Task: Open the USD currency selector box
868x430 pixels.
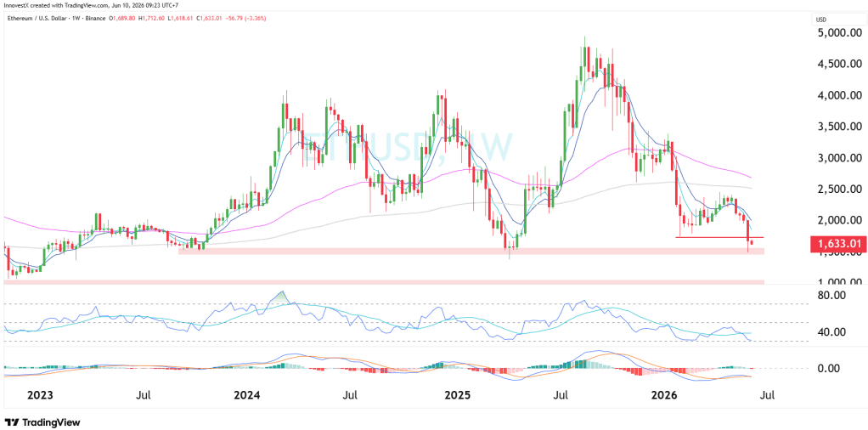Action: coord(822,20)
